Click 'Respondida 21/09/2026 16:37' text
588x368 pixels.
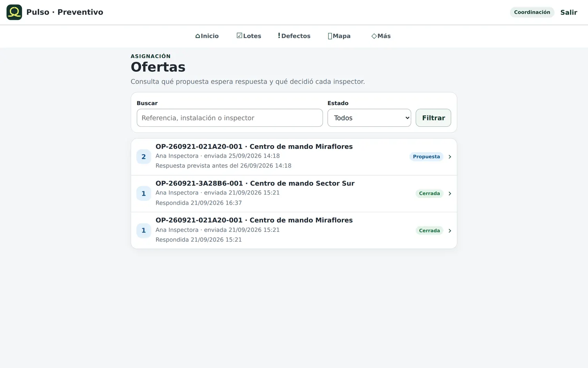(199, 203)
